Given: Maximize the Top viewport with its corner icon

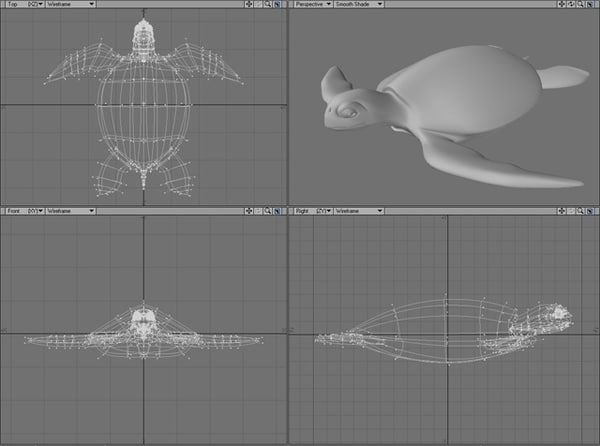Looking at the screenshot, I should click(x=278, y=5).
